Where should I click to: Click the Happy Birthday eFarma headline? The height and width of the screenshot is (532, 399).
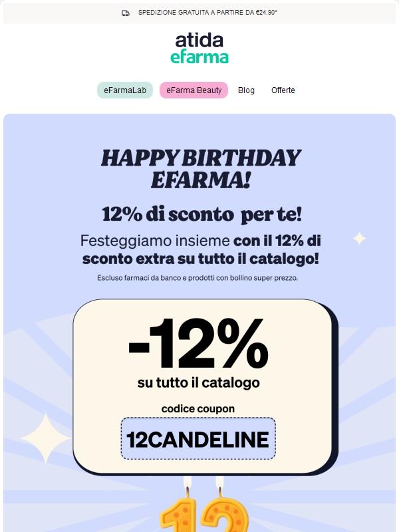[199, 166]
